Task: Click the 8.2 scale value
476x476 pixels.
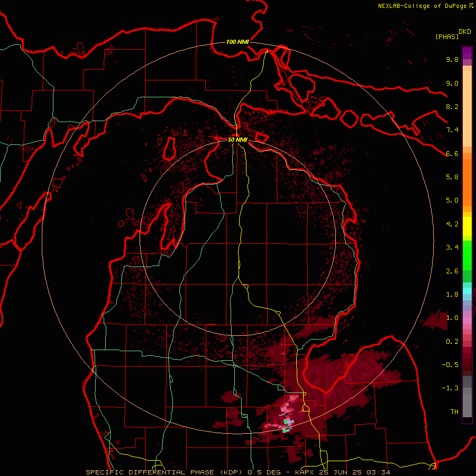Action: pyautogui.click(x=452, y=106)
